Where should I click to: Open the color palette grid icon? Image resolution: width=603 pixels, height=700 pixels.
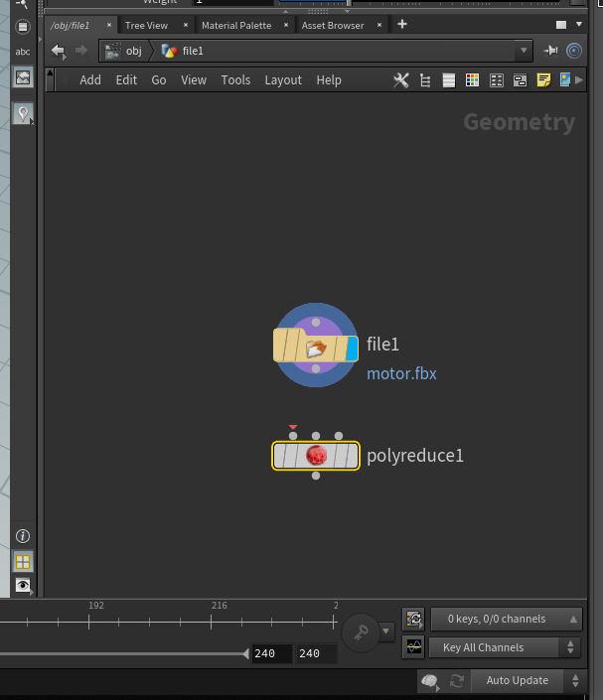point(472,80)
